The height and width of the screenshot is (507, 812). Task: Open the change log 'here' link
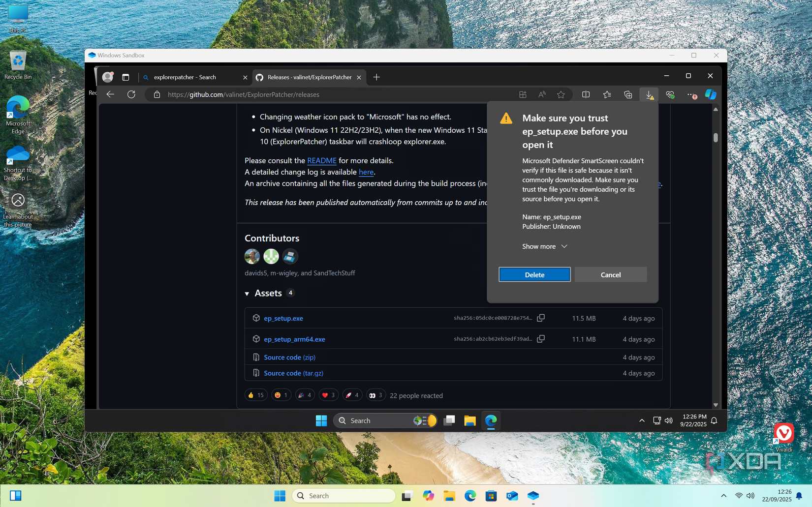click(x=366, y=172)
